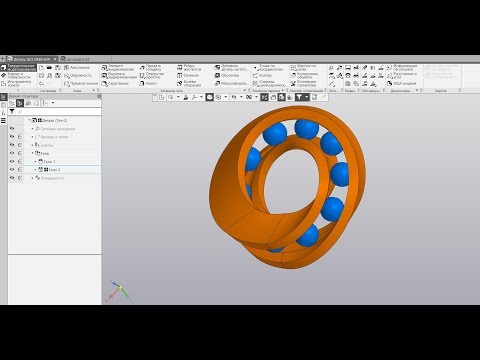Screen dimensions: 480x360
Task: Open Булева операция boolean tool
Action: tap(189, 83)
